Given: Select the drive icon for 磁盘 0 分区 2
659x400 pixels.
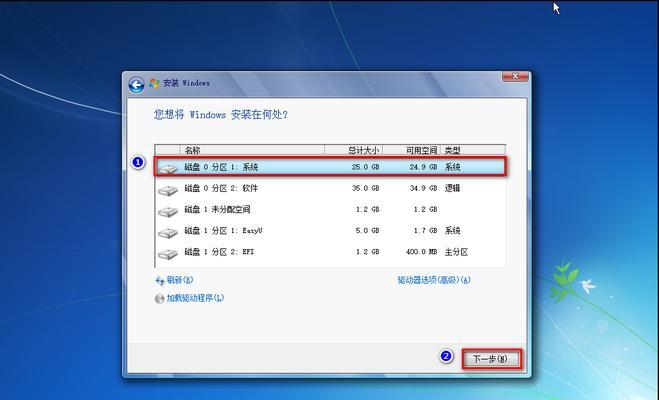Looking at the screenshot, I should pos(168,190).
